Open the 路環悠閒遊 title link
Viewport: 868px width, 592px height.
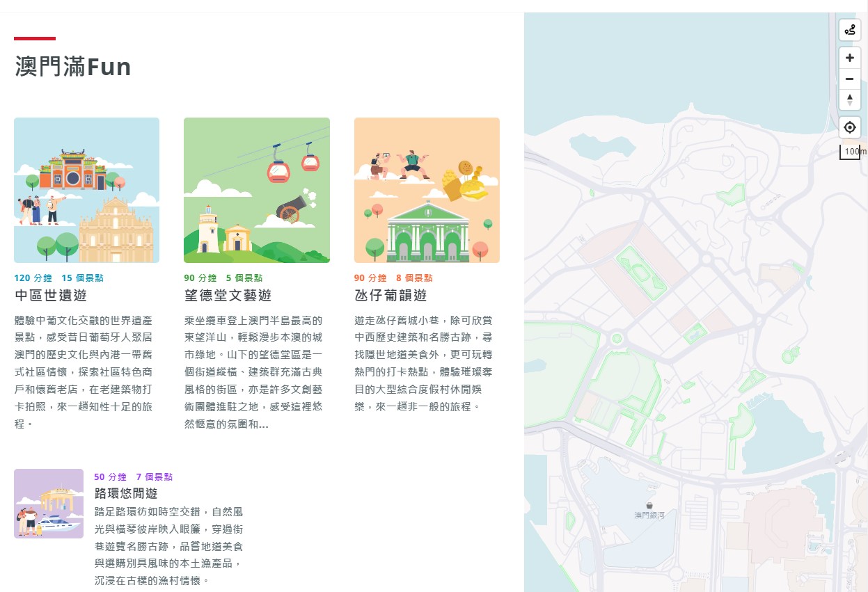pos(126,493)
